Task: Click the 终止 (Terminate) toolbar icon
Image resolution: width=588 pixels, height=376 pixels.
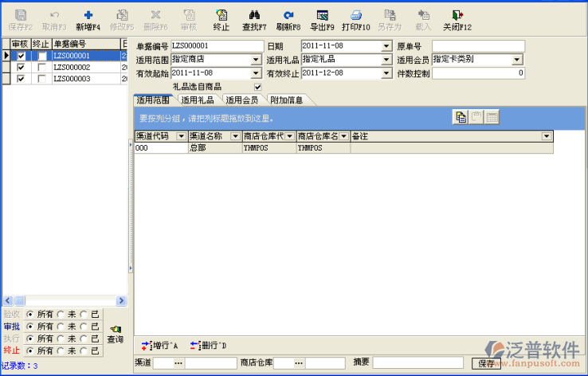Action: (x=221, y=15)
